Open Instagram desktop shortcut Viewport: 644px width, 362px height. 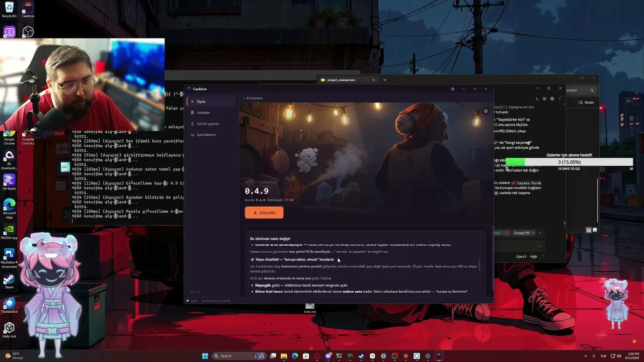[x=9, y=32]
